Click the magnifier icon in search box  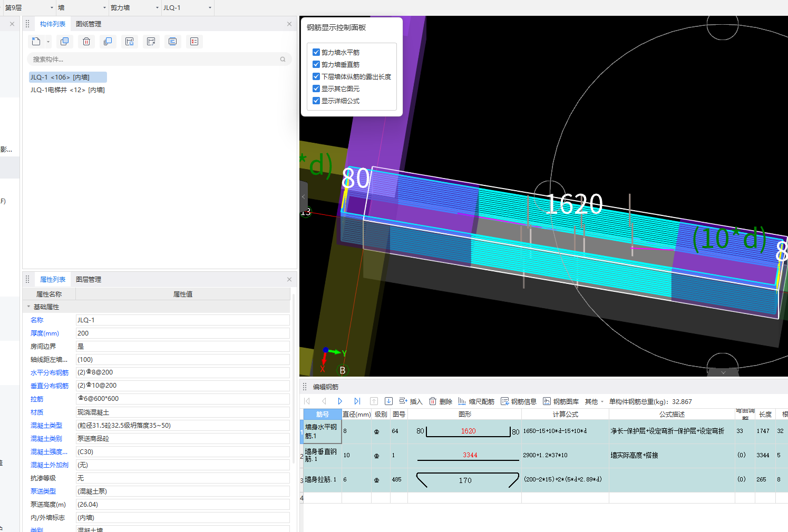(x=283, y=60)
